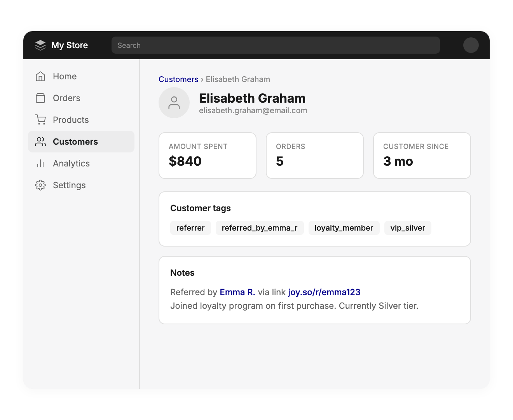The height and width of the screenshot is (420, 513).
Task: Open the Customers breadcrumb link
Action: pos(178,79)
